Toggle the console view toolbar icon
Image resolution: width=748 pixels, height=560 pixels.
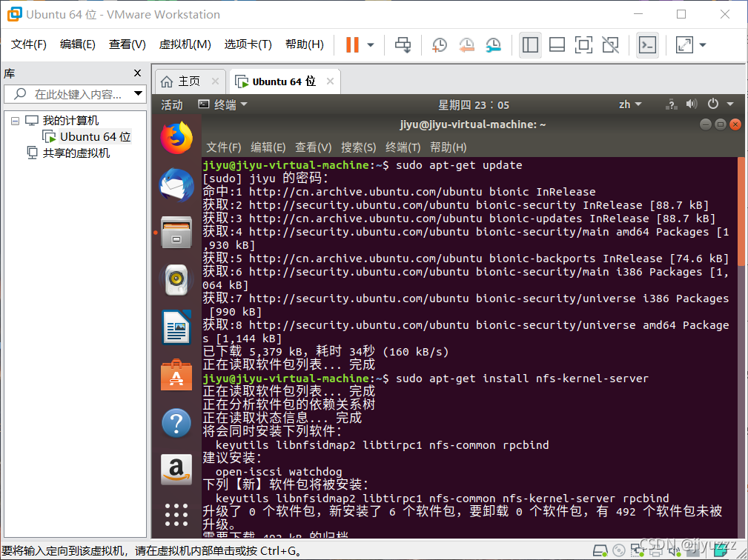pyautogui.click(x=647, y=44)
